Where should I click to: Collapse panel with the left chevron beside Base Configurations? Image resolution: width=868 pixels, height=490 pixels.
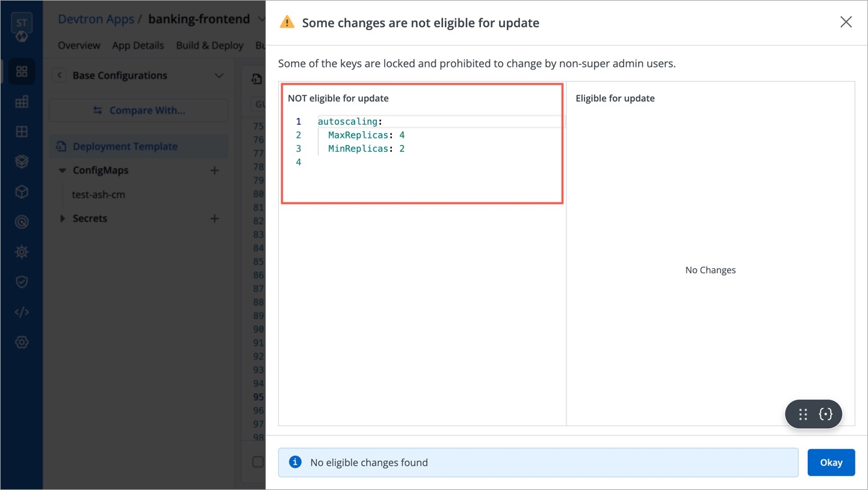coord(59,75)
